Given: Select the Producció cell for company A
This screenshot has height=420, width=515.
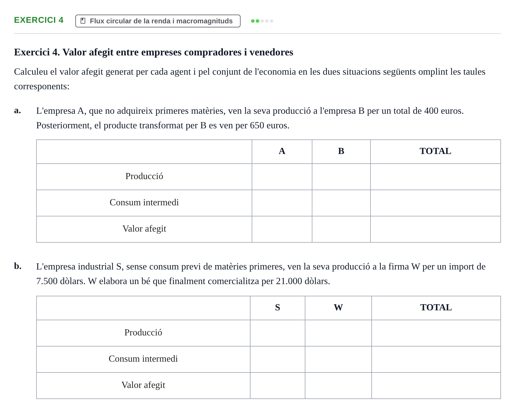Looking at the screenshot, I should point(282,177).
